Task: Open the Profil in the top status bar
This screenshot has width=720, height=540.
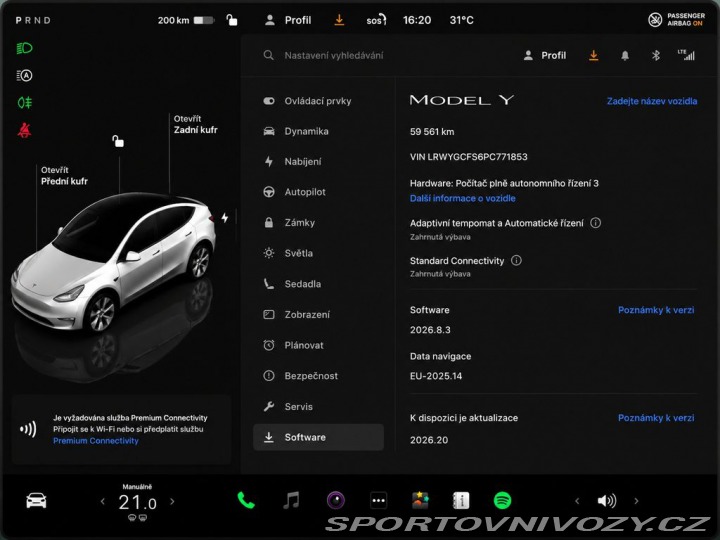Action: [288, 20]
